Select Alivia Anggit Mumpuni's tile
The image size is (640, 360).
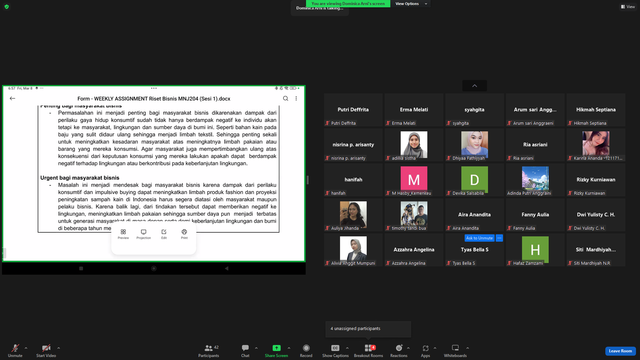353,250
